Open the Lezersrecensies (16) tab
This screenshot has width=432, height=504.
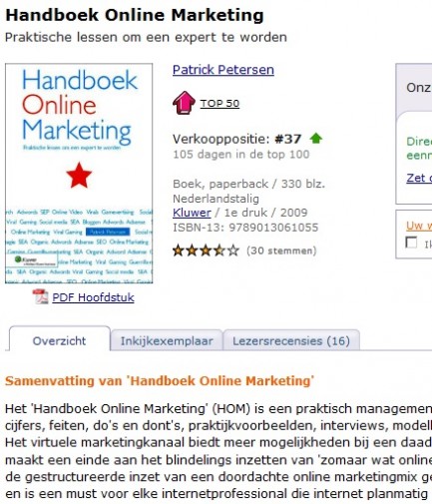click(x=291, y=341)
